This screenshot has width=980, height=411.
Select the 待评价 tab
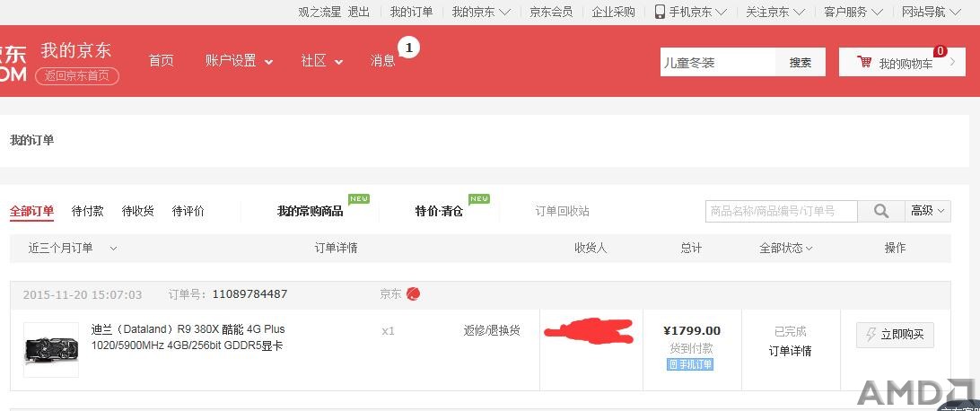188,211
